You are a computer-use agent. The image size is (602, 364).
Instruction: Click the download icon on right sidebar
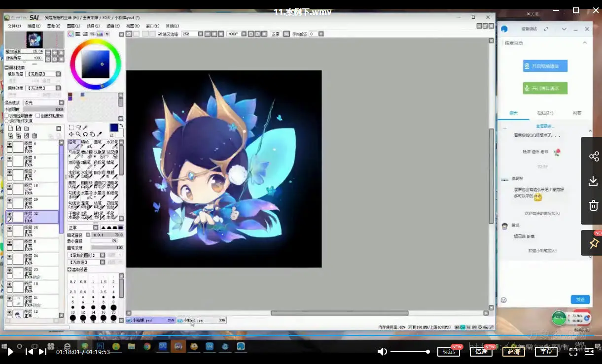pyautogui.click(x=594, y=181)
